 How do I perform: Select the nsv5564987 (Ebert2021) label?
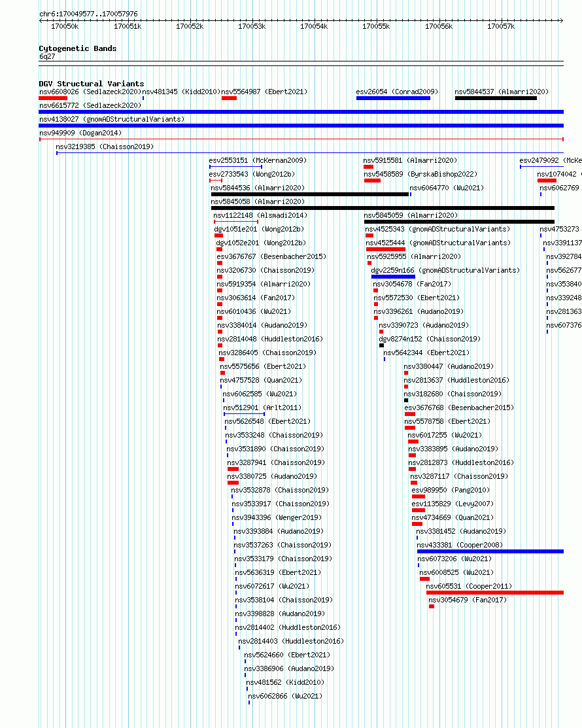point(264,92)
